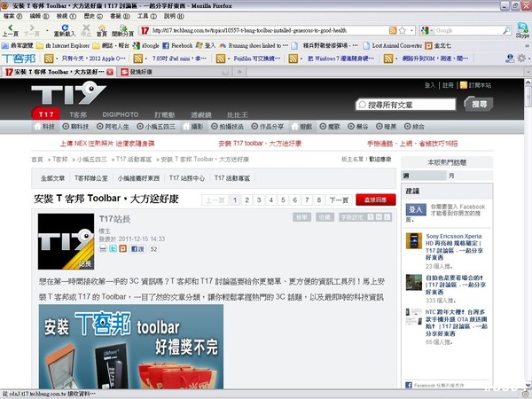Click the 下一頁 next page link
Screen dimensions: 532x399
click(339, 200)
